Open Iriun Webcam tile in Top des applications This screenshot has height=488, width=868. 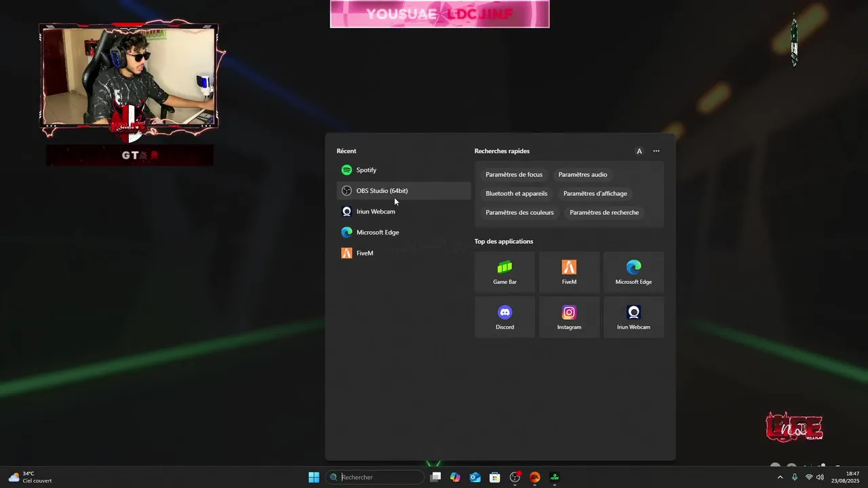(x=633, y=317)
